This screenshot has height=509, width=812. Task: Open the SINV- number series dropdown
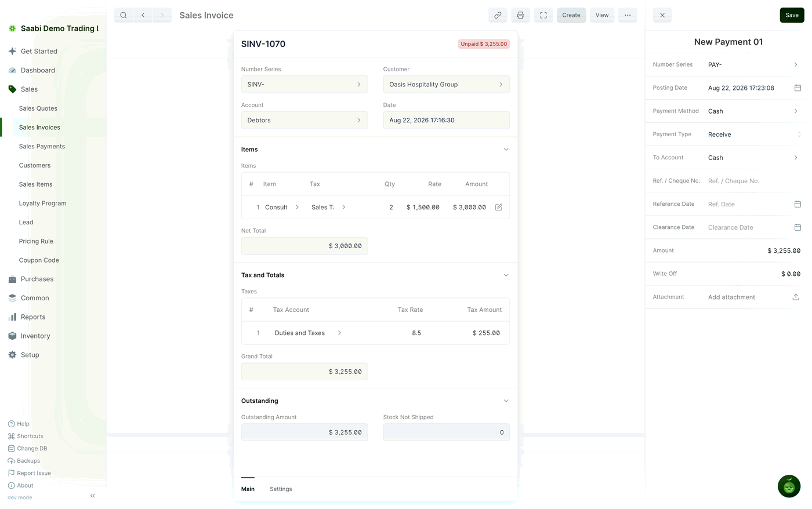304,85
